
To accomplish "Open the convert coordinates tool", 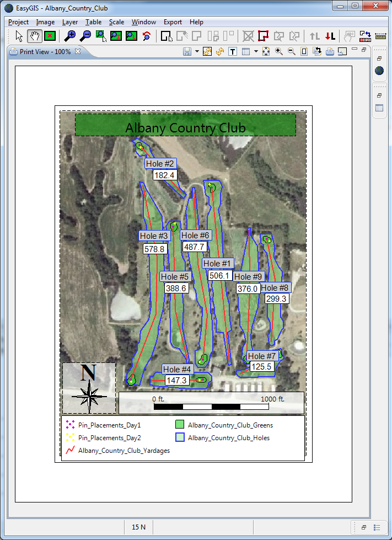I will point(365,35).
